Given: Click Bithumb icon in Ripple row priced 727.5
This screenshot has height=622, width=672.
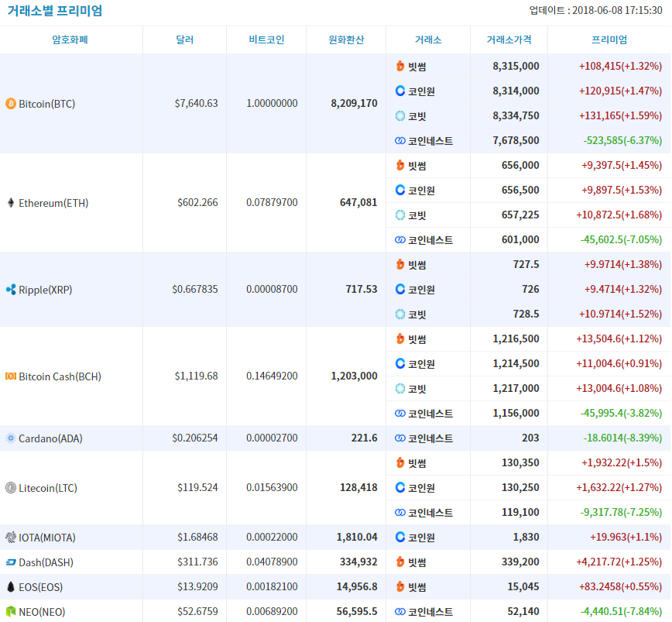Looking at the screenshot, I should pyautogui.click(x=399, y=264).
